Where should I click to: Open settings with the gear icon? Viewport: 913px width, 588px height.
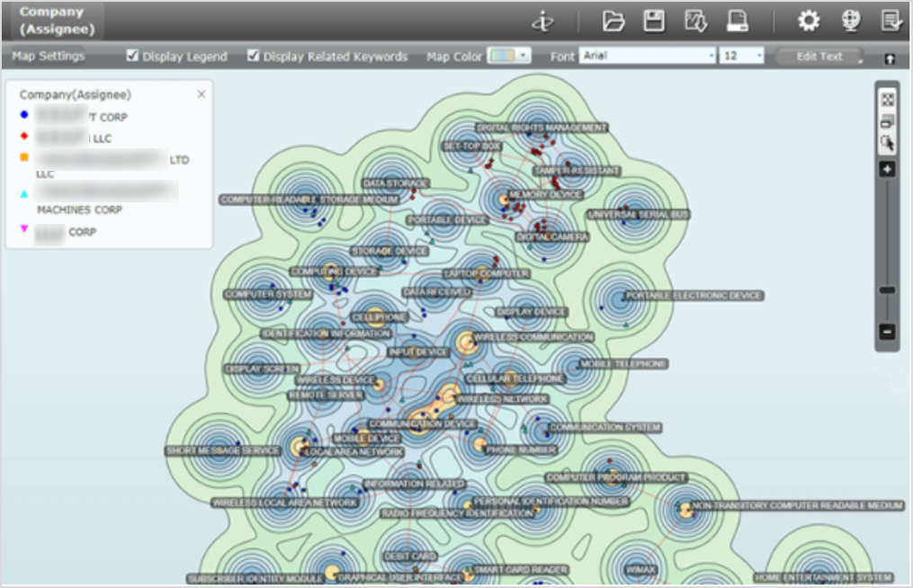(x=808, y=21)
